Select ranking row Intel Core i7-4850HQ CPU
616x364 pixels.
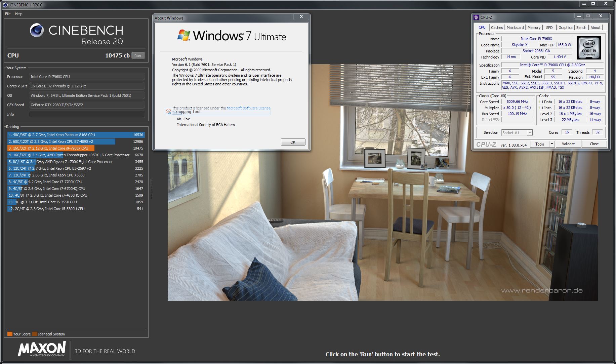[76, 195]
